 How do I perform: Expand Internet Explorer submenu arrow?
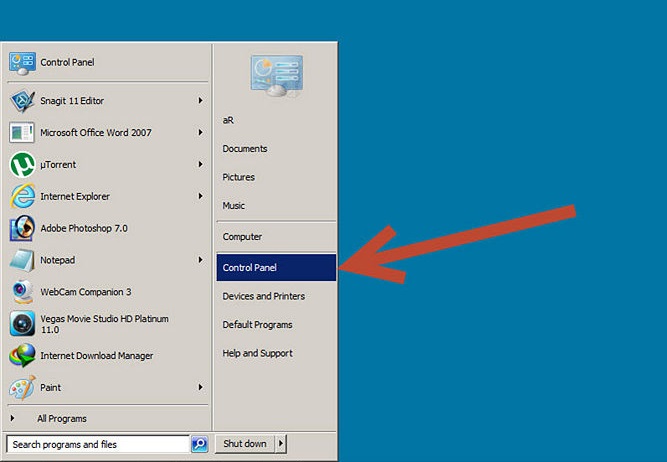[200, 196]
